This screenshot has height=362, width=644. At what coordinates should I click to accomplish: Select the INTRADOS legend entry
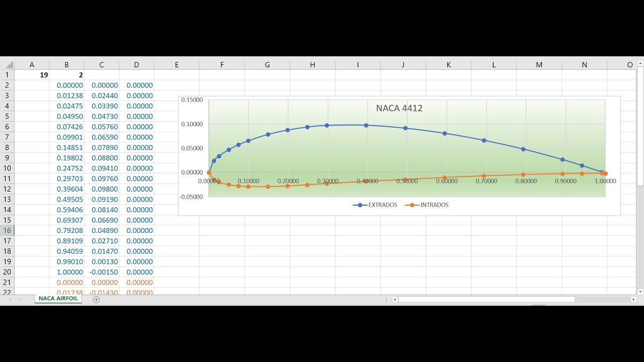[x=427, y=205]
